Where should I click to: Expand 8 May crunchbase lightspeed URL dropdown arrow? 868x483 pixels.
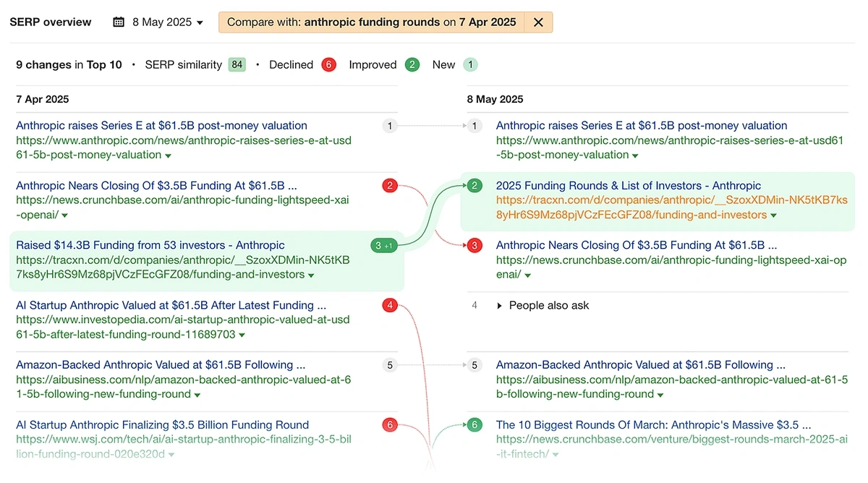coord(527,275)
